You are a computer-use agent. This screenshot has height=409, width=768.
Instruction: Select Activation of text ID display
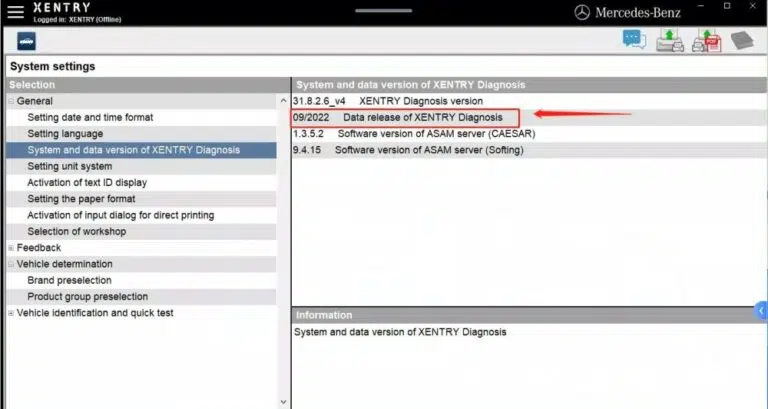87,183
